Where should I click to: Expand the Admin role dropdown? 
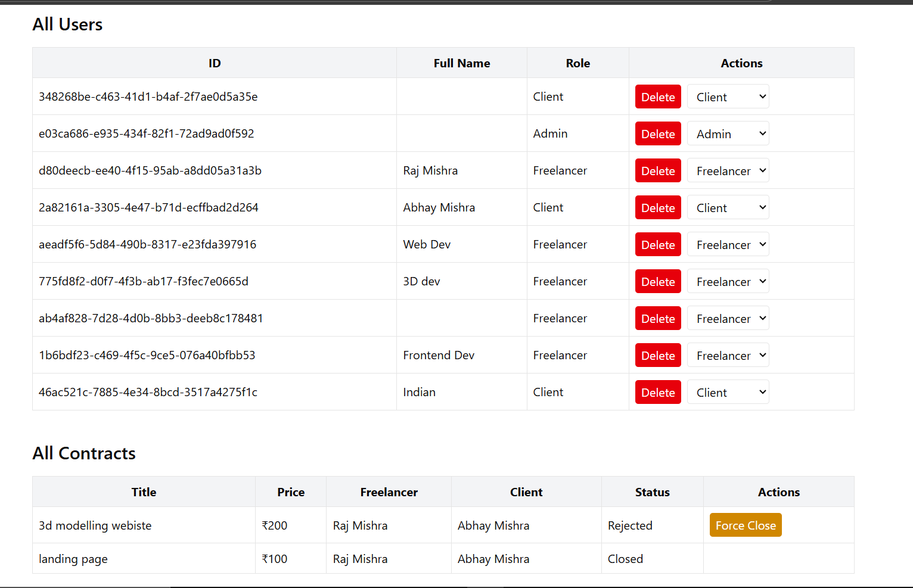tap(728, 134)
